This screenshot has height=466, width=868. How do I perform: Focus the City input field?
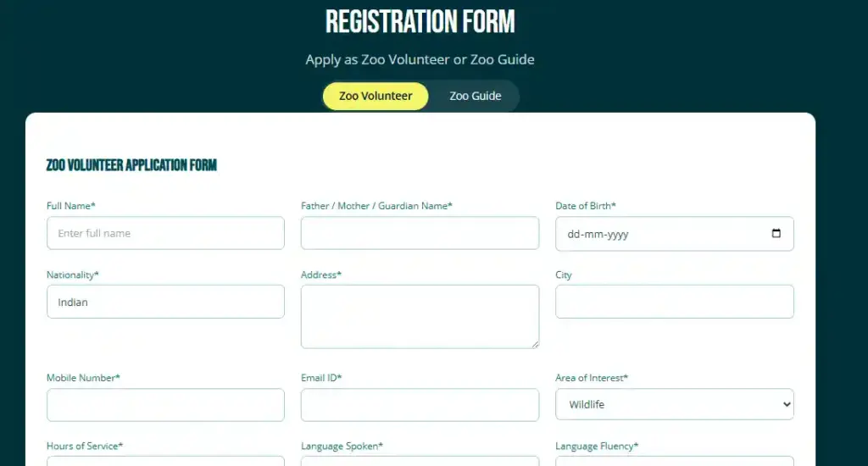pos(674,302)
